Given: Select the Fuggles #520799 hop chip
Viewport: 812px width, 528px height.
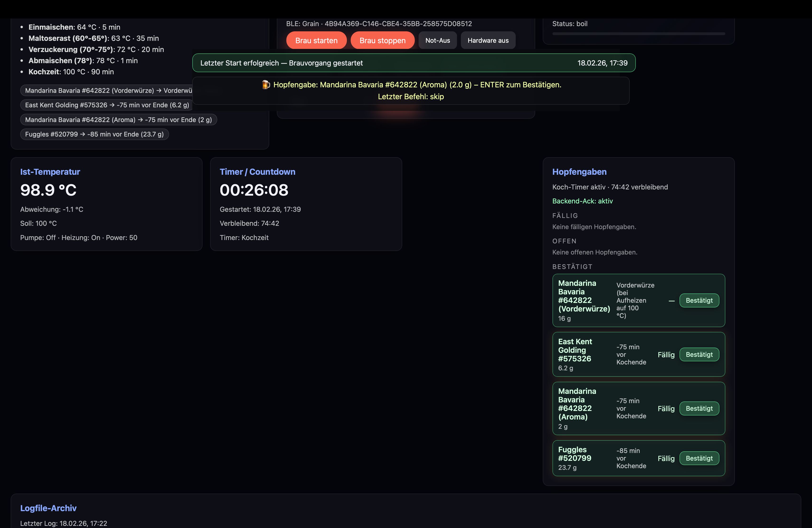Looking at the screenshot, I should pos(94,134).
